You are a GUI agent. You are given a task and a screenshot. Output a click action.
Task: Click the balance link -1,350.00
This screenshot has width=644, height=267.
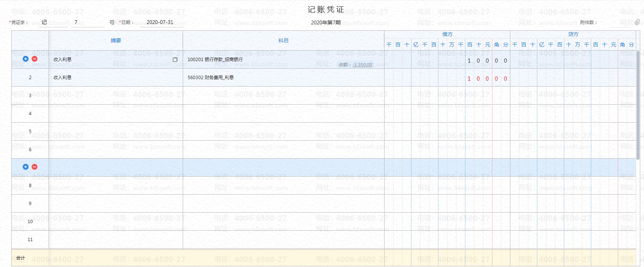click(x=362, y=65)
